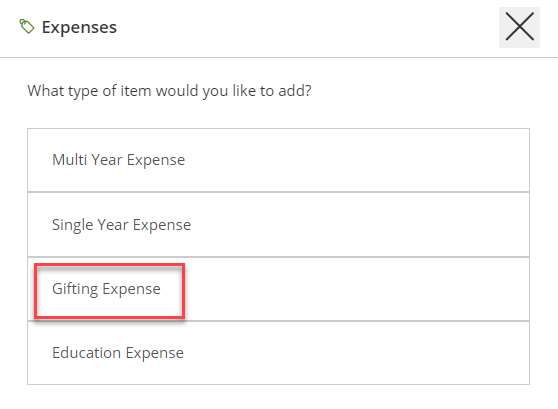The image size is (558, 409).
Task: Close the Expenses dialog with the X
Action: [x=519, y=27]
